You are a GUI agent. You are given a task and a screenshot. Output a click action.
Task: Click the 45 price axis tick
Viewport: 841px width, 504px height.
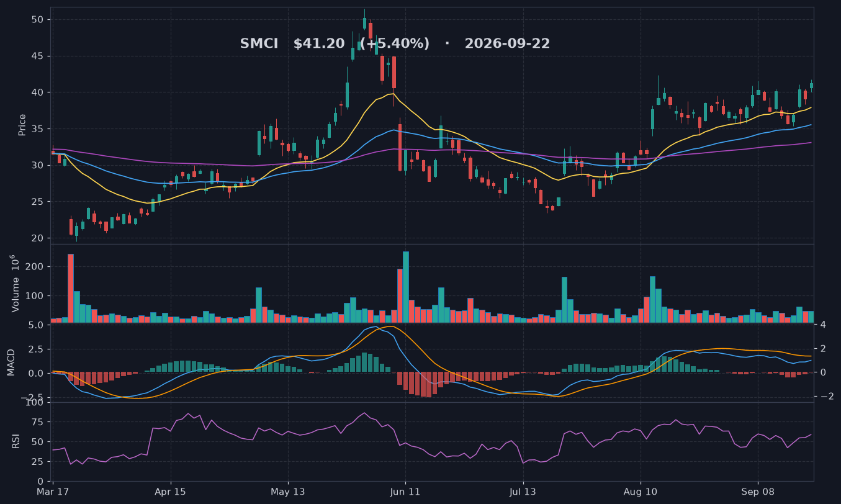(37, 56)
